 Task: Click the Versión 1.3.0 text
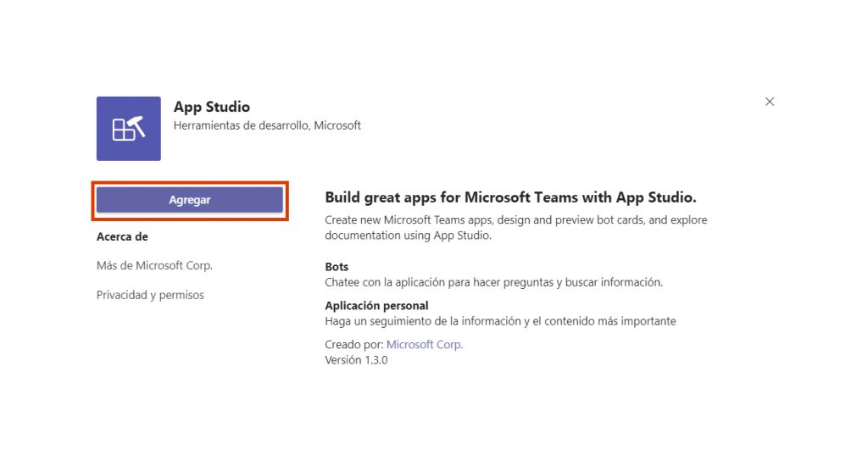[x=356, y=360]
